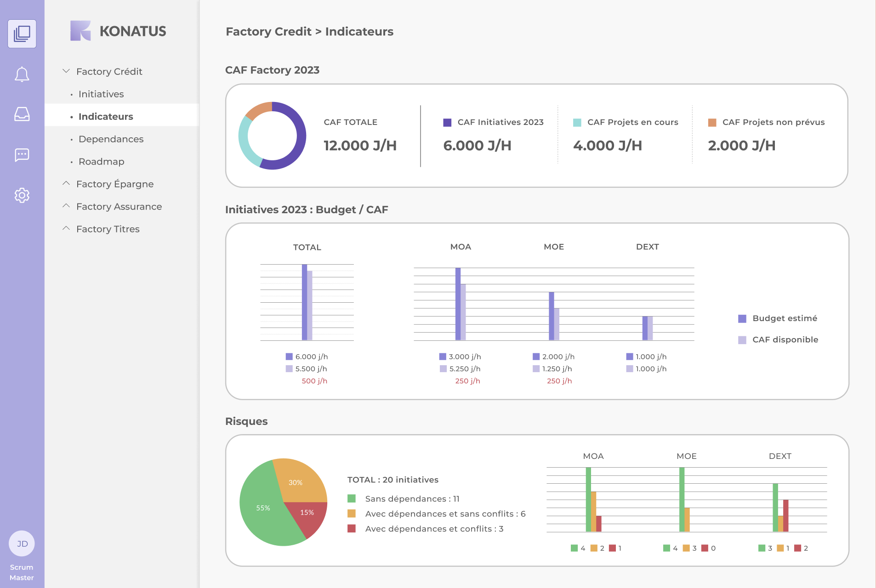Select Factory Assurance tree label
The width and height of the screenshot is (876, 588).
point(119,206)
